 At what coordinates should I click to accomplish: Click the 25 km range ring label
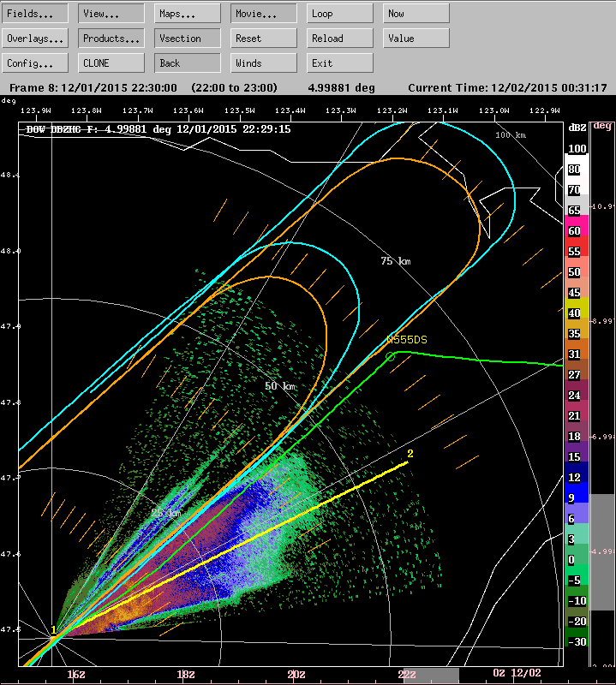(x=166, y=512)
